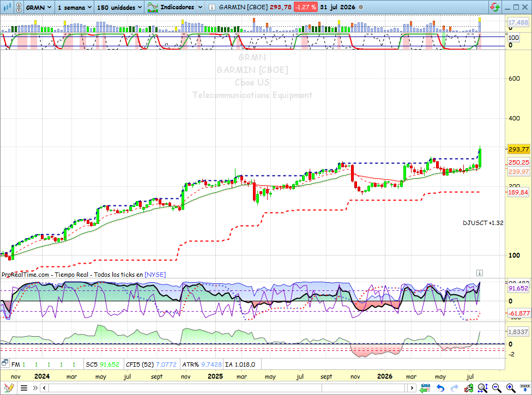Click the 2025 year marker on time axis
Screen dimensions: 532x395
click(215, 376)
